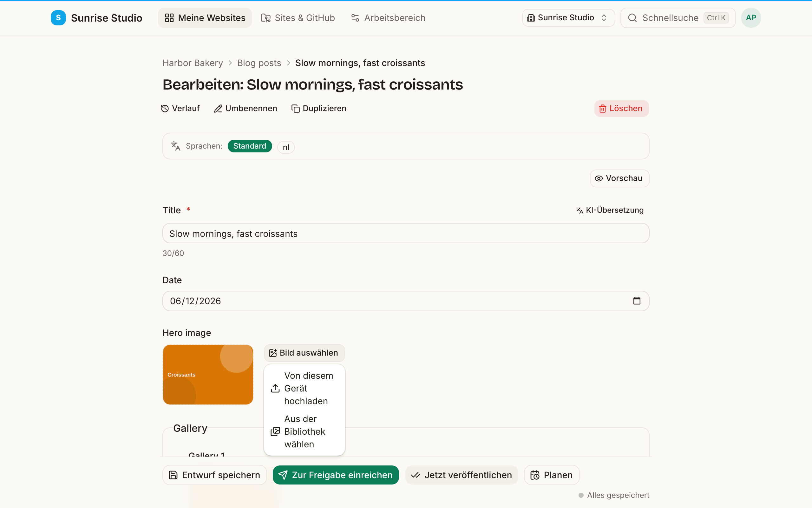Click the Alles gespeichert status text

(618, 495)
